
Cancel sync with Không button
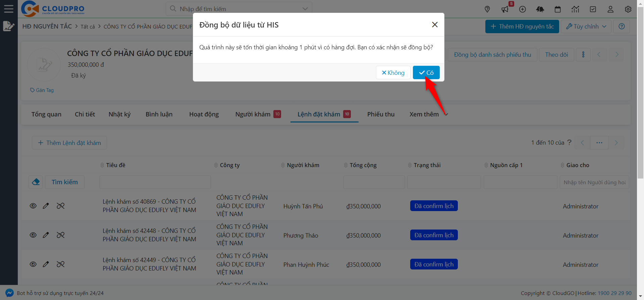click(x=393, y=72)
